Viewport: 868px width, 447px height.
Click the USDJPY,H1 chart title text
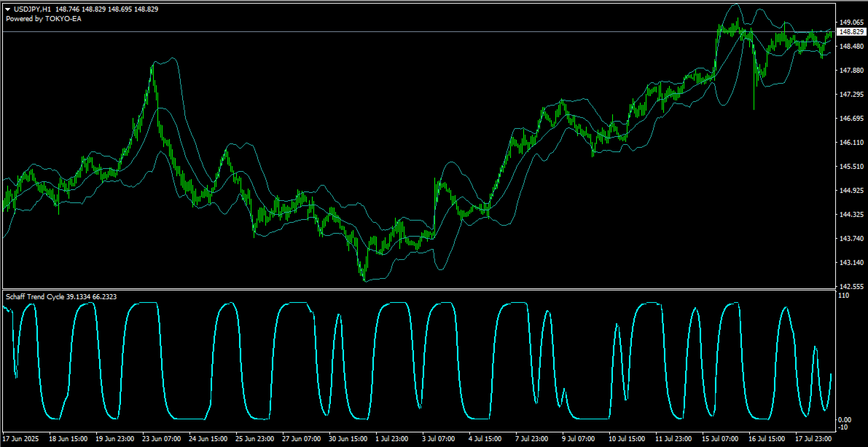[x=33, y=9]
